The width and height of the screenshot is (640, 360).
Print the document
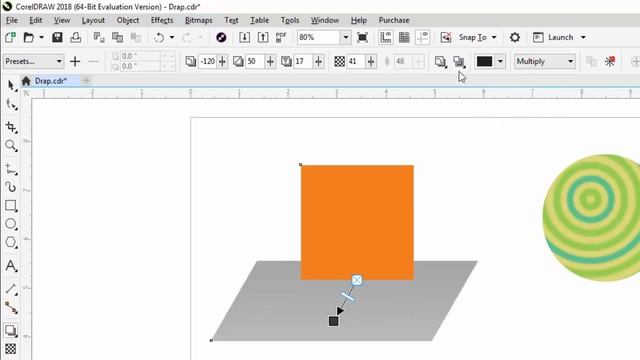(x=76, y=38)
